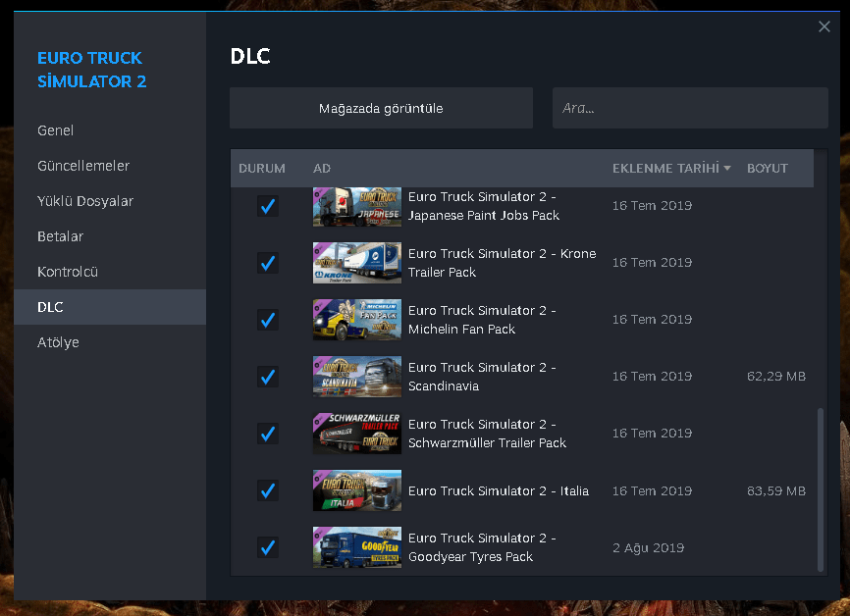Click the Italia row date 16 Tem 2019
This screenshot has width=850, height=616.
click(652, 490)
